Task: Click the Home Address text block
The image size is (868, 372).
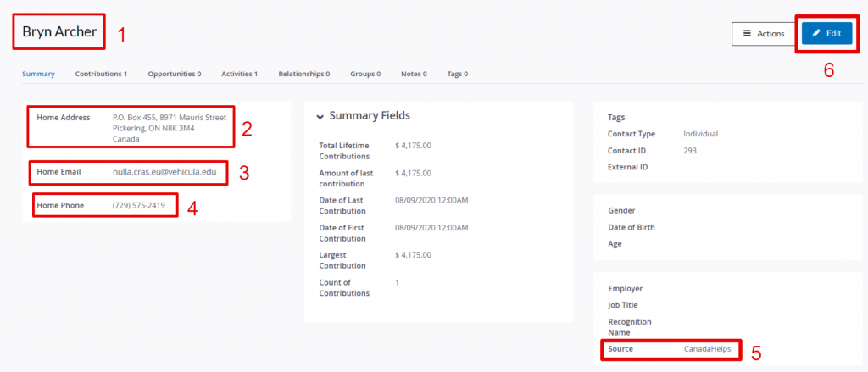Action: (170, 129)
